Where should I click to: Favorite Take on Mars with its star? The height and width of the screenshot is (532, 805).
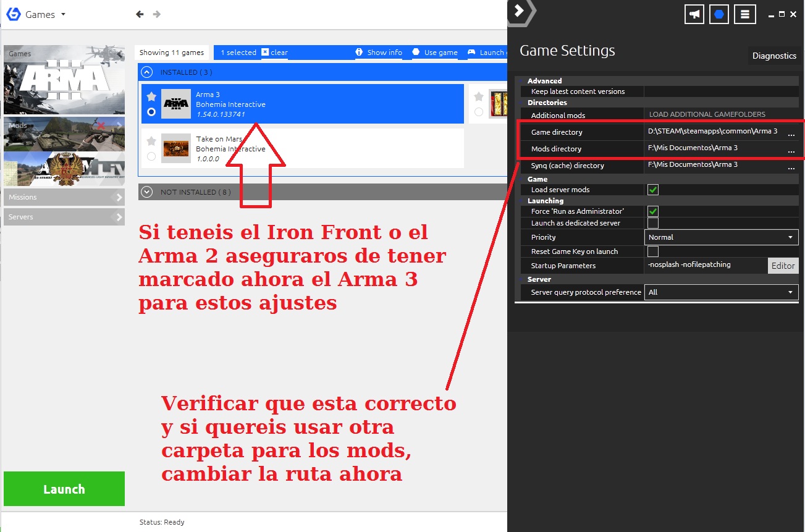click(x=151, y=141)
